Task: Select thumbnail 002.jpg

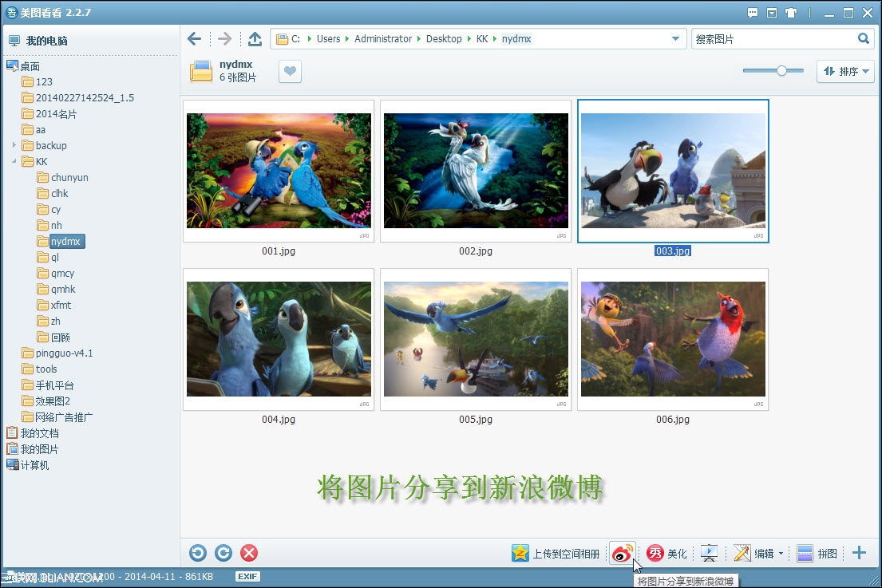Action: (x=476, y=171)
